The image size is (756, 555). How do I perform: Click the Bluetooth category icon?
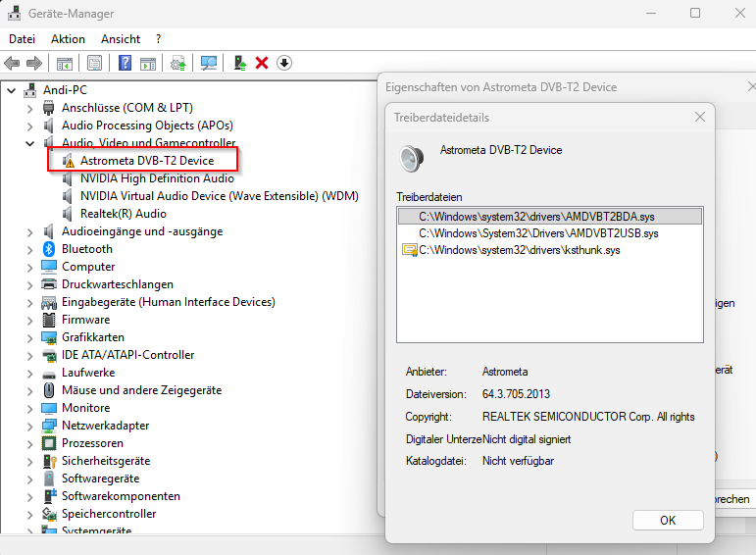49,249
